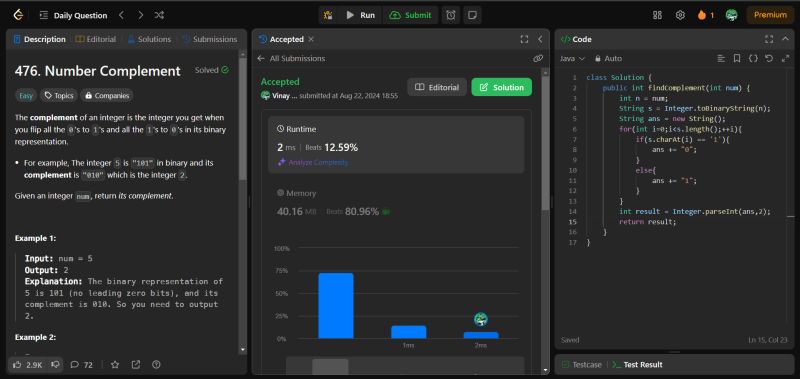This screenshot has width=800, height=379.
Task: Maximize the Code panel icon
Action: coord(769,39)
